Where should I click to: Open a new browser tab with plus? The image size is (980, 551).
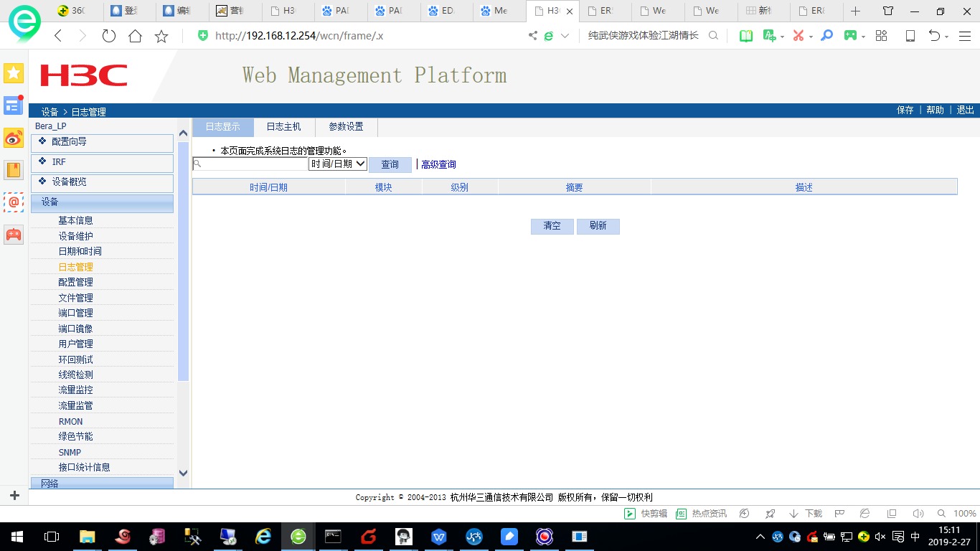click(x=855, y=11)
